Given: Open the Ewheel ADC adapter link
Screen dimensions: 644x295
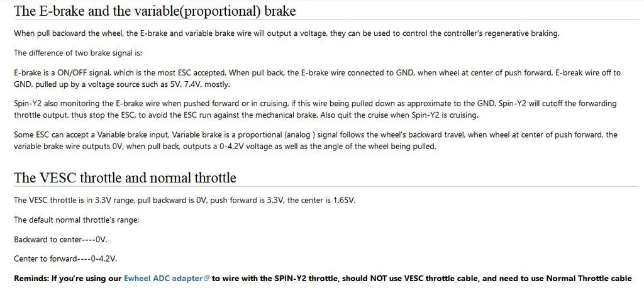Looking at the screenshot, I should [x=164, y=278].
